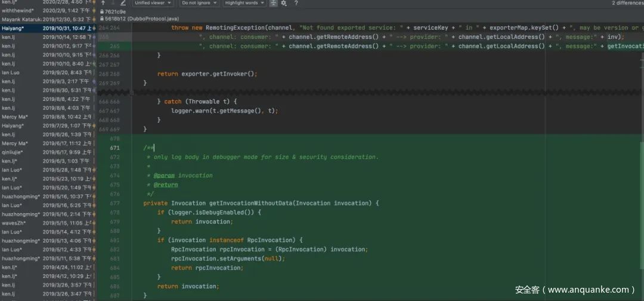Go to previous difference with up arrow

click(x=103, y=3)
